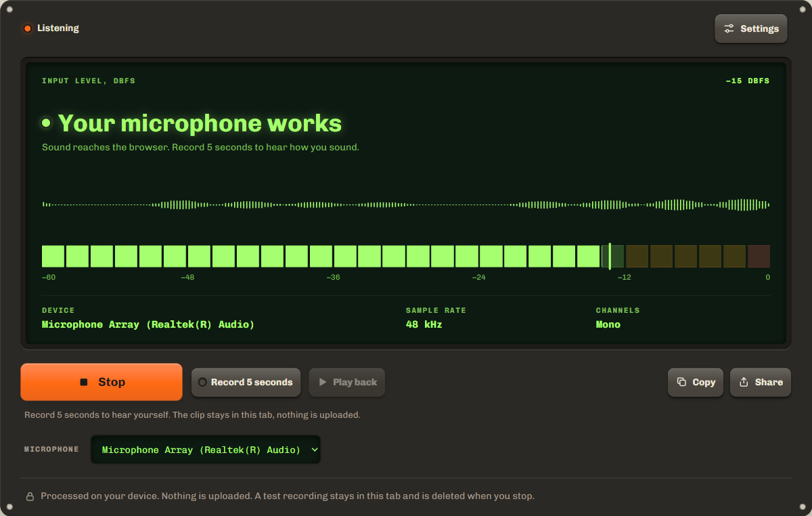Click the -24 scale label
The height and width of the screenshot is (516, 812).
click(479, 277)
